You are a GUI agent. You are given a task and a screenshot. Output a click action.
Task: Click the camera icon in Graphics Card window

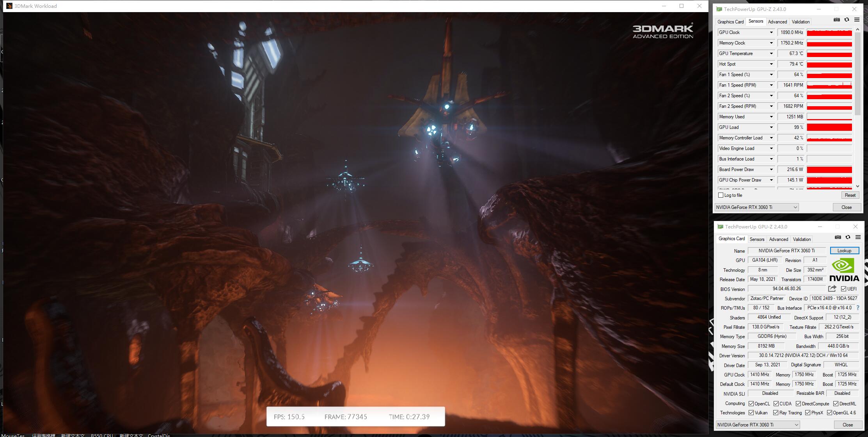838,237
